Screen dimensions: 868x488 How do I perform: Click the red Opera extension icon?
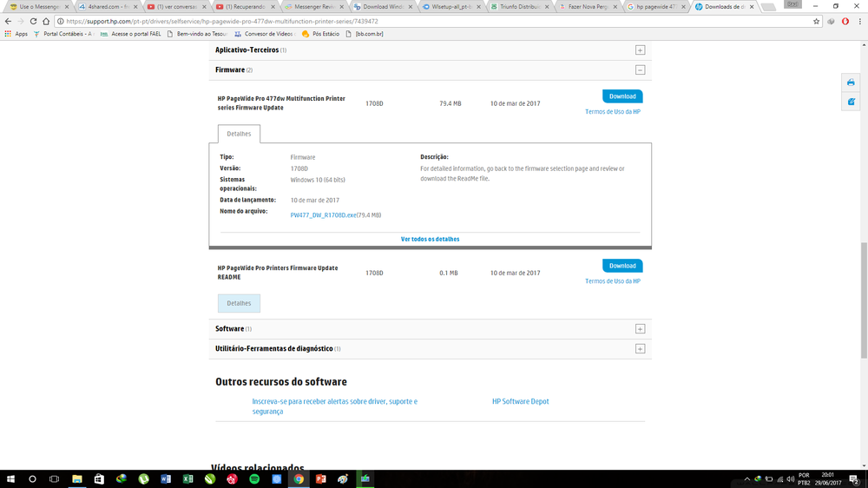click(845, 21)
